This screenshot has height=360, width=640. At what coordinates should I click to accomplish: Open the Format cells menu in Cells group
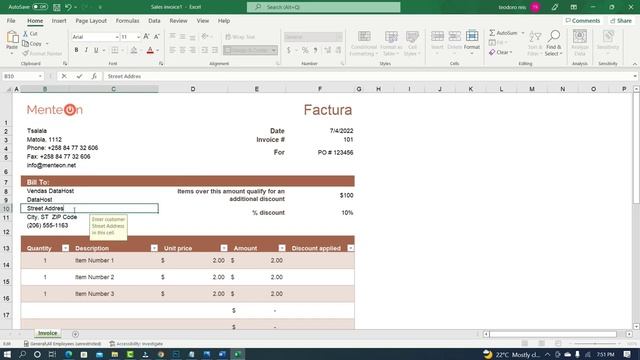coord(472,42)
